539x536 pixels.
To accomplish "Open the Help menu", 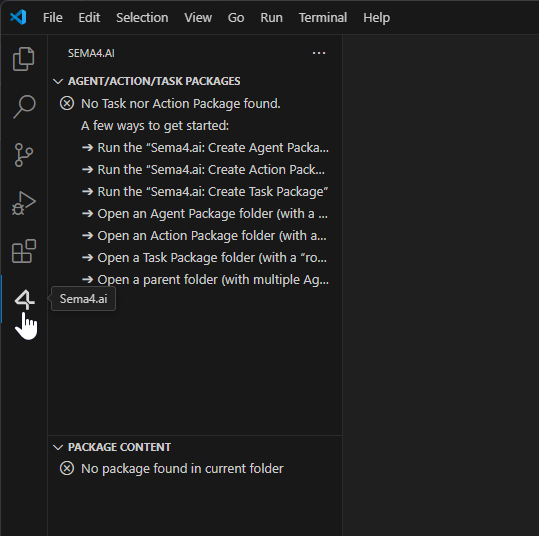I will click(376, 18).
